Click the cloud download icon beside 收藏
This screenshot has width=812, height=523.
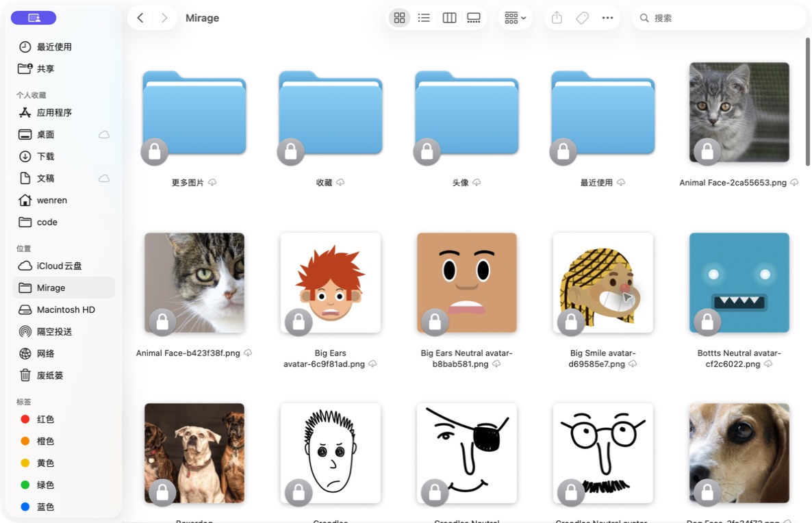340,182
